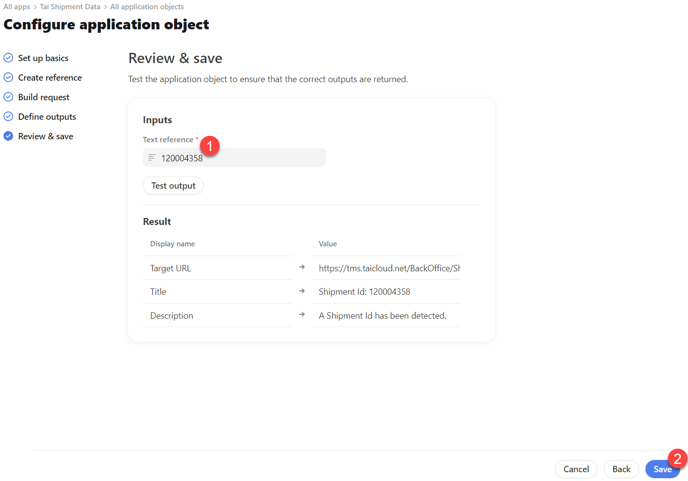The image size is (688, 481).
Task: Click the arrow icon beside Title row
Action: [302, 291]
